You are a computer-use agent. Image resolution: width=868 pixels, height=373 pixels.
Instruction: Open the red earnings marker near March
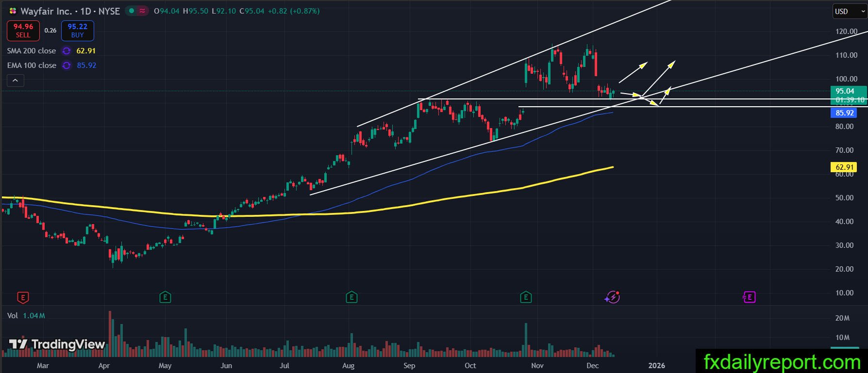[x=23, y=297]
